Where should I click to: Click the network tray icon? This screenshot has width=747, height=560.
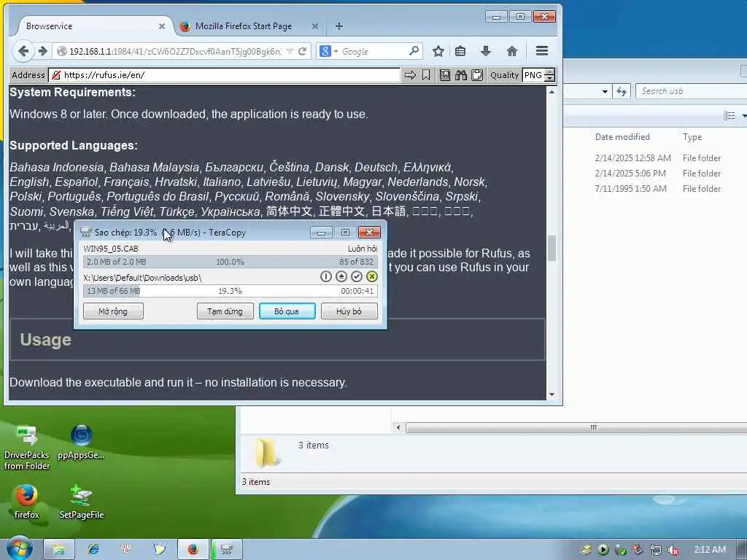656,550
